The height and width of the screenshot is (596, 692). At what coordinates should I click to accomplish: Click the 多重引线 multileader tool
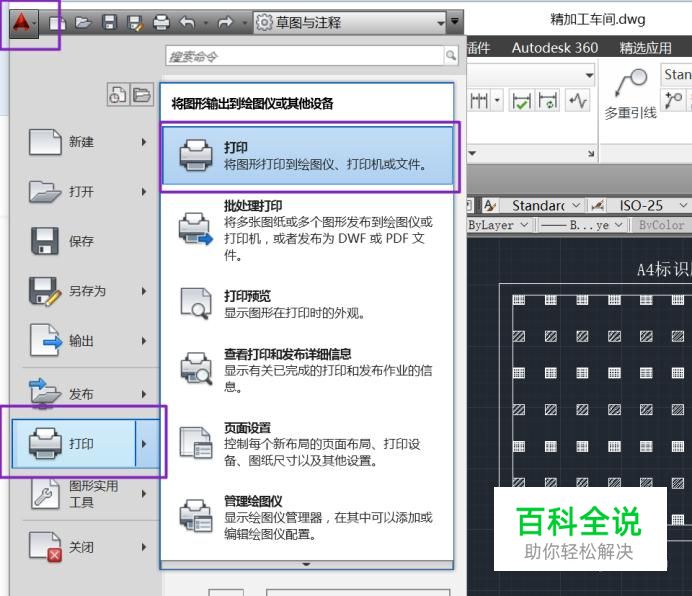[x=631, y=94]
